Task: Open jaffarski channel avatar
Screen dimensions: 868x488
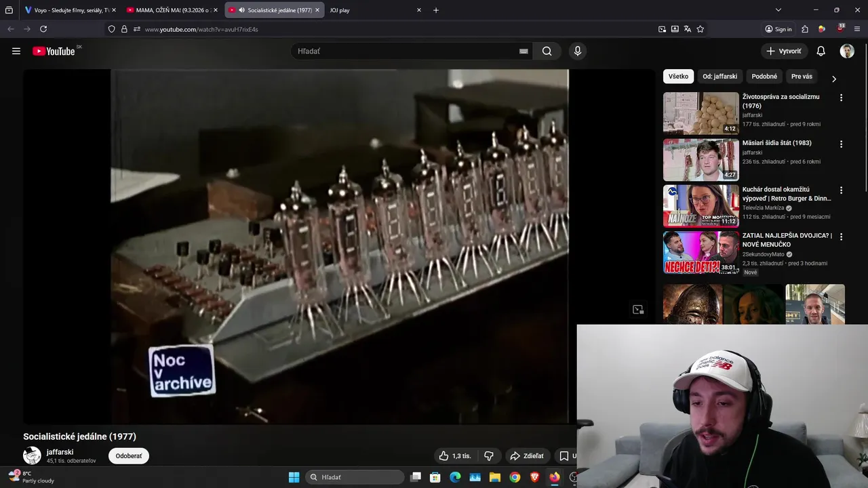Action: pos(32,455)
